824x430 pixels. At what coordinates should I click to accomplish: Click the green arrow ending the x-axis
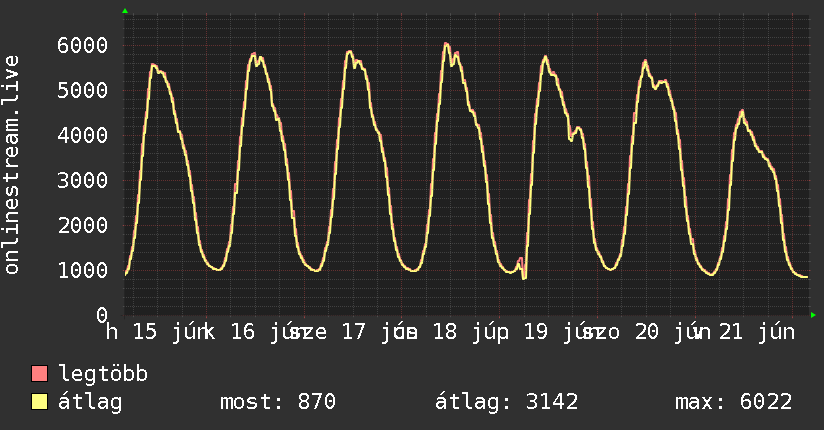point(813,315)
